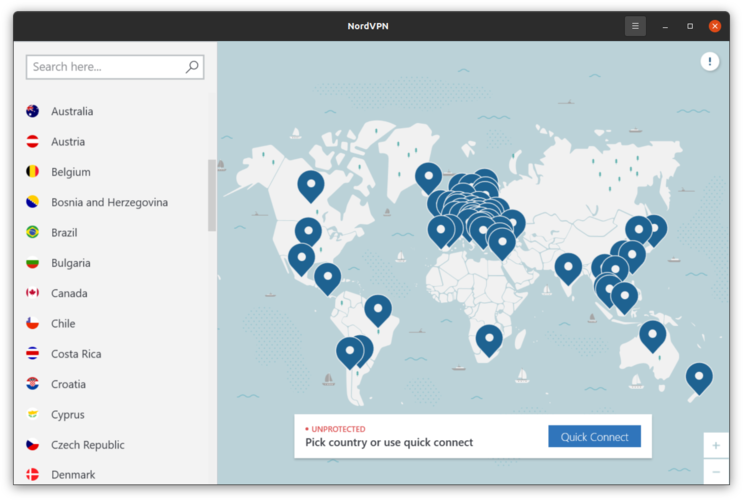Click the Canada flag icon
Screen dimensions: 743x500
(33, 293)
